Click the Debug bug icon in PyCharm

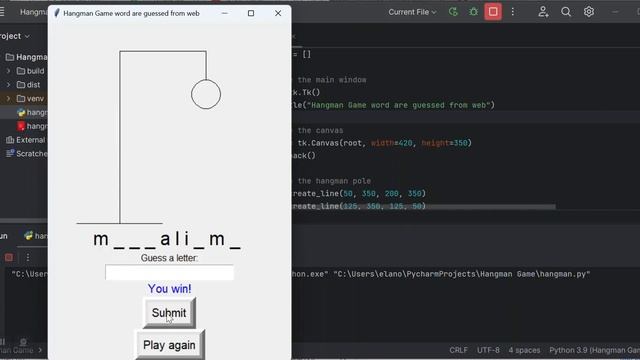tap(473, 12)
